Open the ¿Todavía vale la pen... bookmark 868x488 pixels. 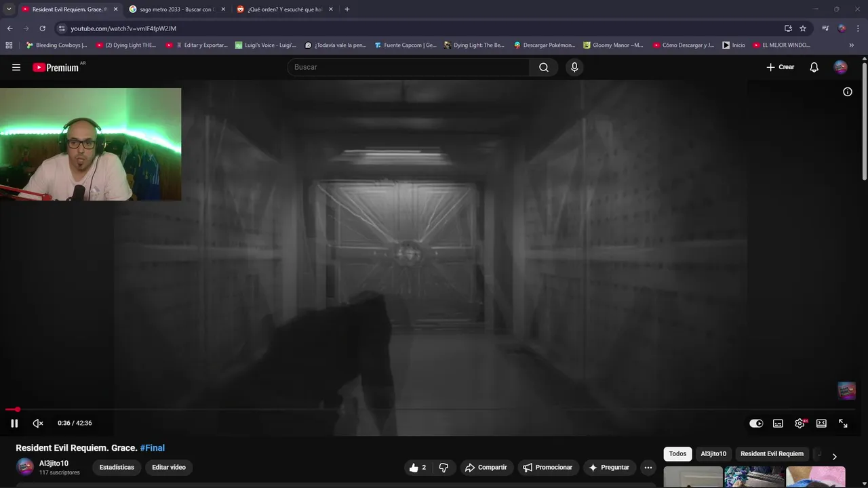336,45
